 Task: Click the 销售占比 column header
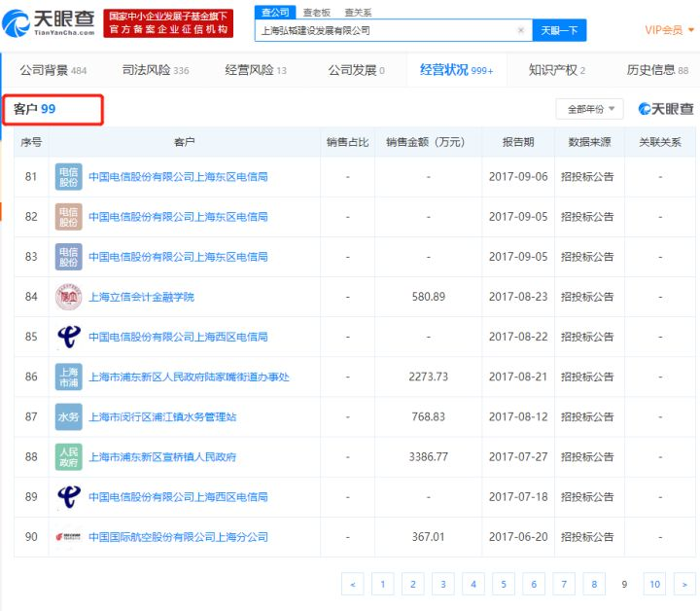347,142
